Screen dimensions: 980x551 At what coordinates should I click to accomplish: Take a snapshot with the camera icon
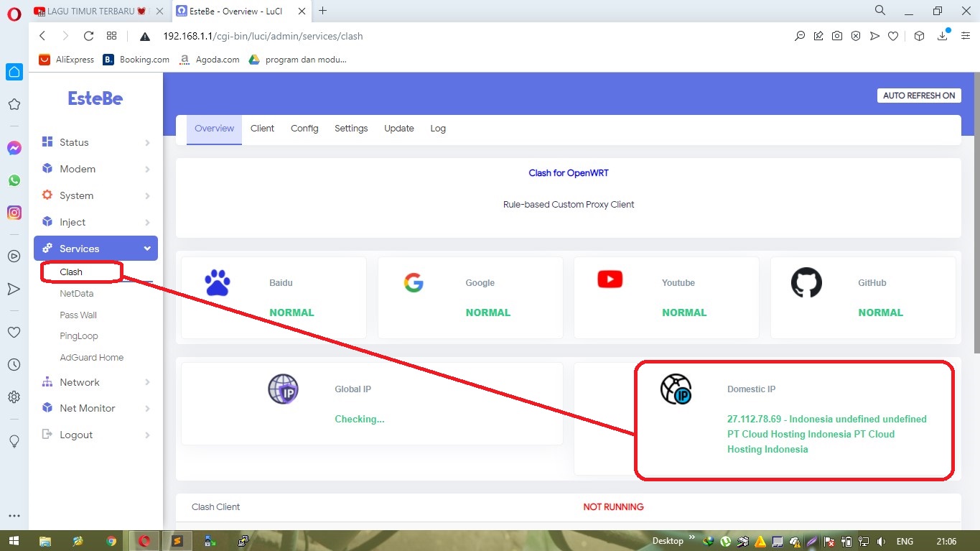(837, 36)
